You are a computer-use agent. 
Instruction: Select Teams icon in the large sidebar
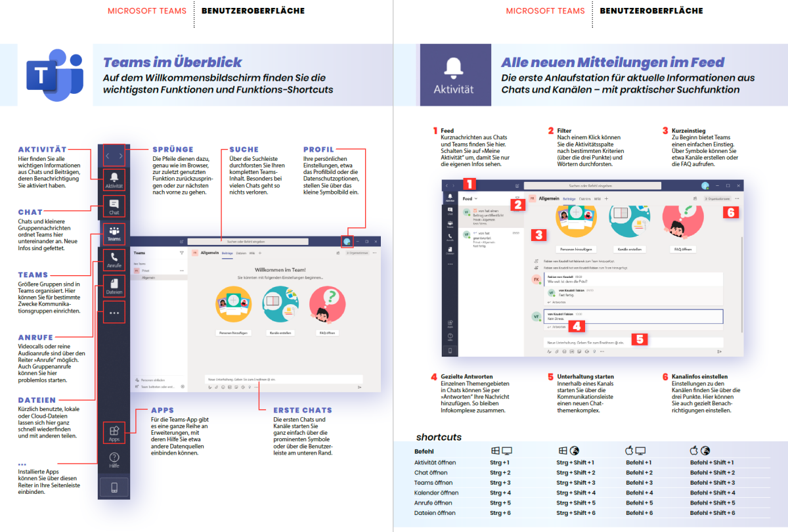click(114, 234)
